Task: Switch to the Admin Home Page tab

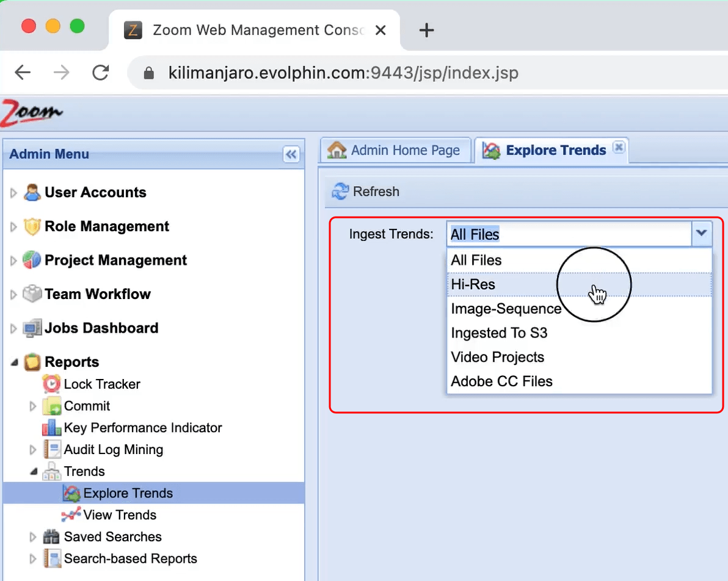Action: click(x=395, y=150)
